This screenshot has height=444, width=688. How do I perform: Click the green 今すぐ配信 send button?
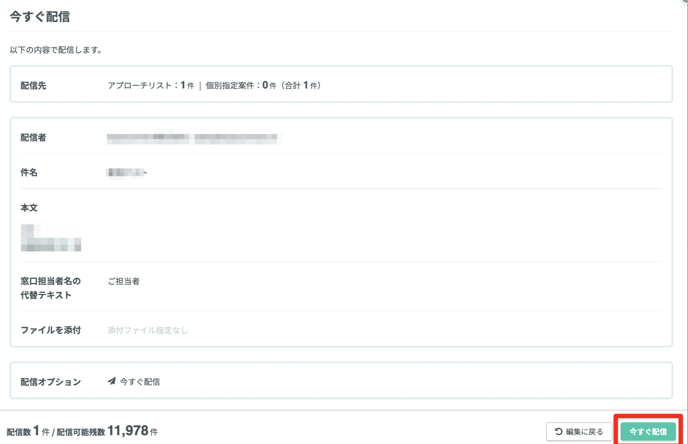tap(648, 431)
